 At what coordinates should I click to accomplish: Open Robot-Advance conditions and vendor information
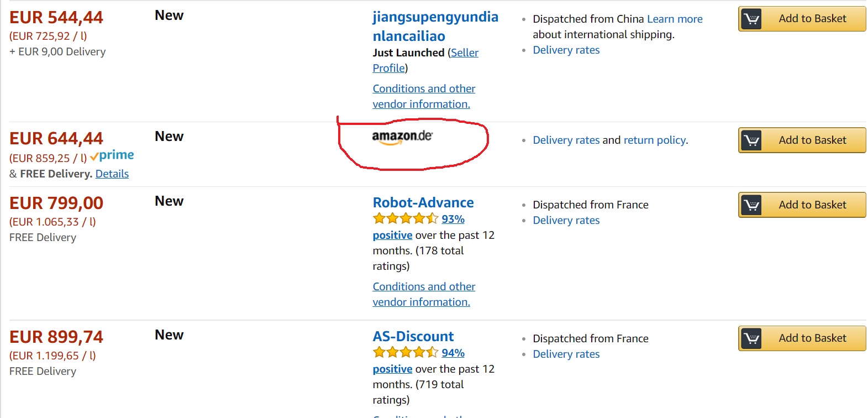pos(423,294)
